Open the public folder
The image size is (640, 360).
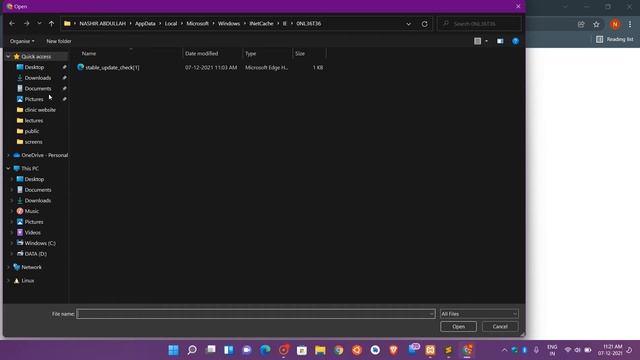[32, 131]
